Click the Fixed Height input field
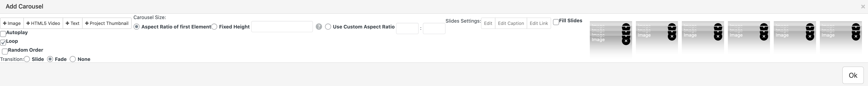The image size is (868, 86). pyautogui.click(x=282, y=27)
